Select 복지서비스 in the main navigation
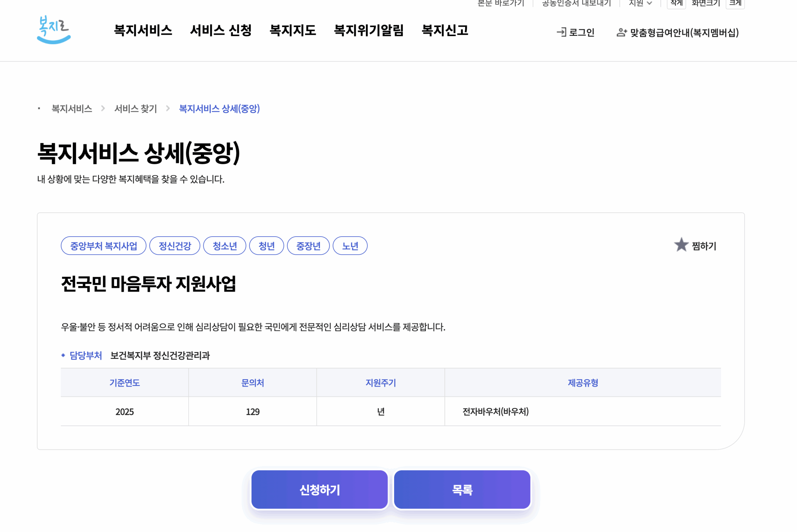 [x=143, y=31]
